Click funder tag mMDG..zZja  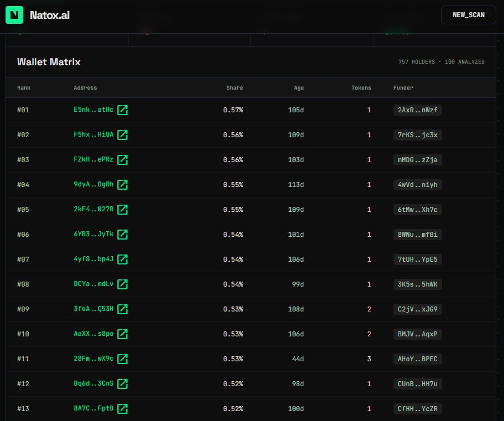[418, 160]
